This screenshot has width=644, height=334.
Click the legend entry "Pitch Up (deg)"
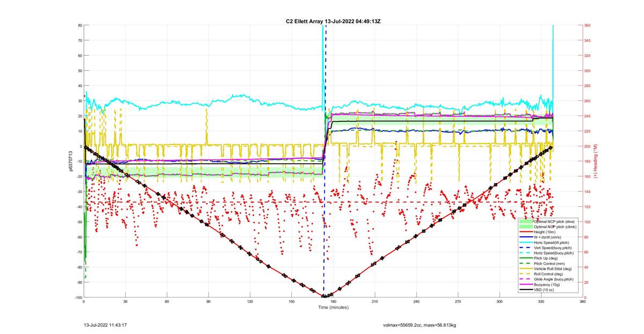coord(545,258)
